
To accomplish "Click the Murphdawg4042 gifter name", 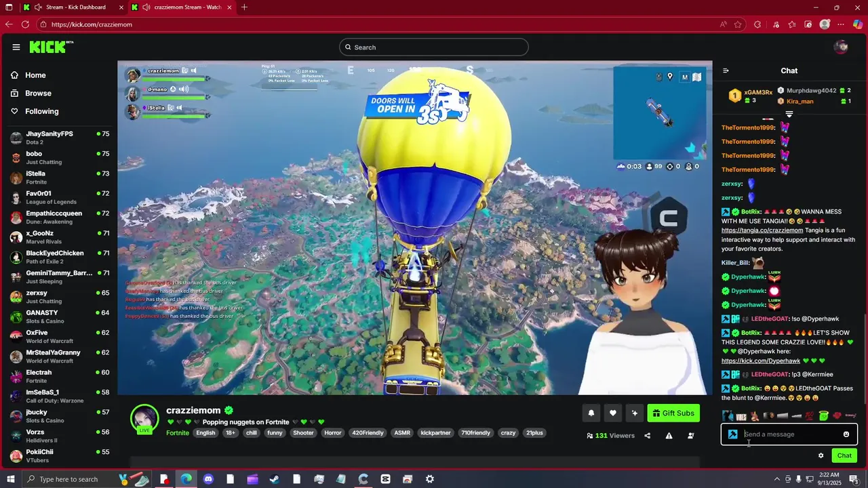I will coord(811,91).
